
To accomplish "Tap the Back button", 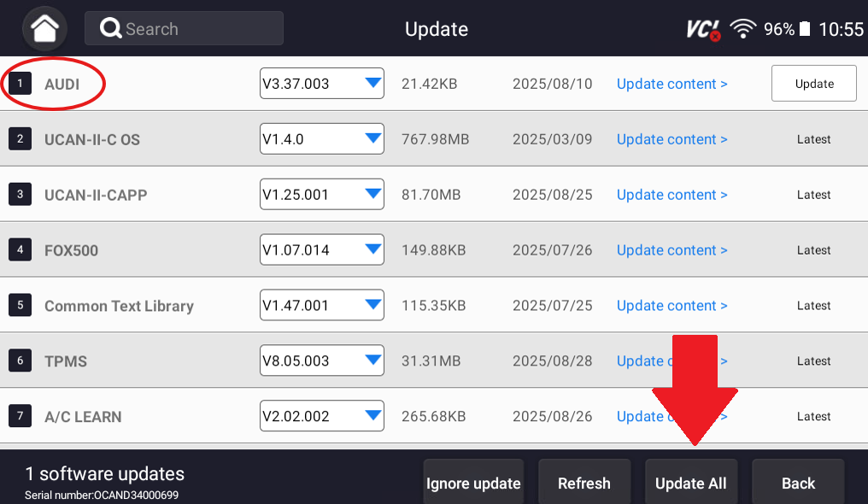I will (797, 483).
